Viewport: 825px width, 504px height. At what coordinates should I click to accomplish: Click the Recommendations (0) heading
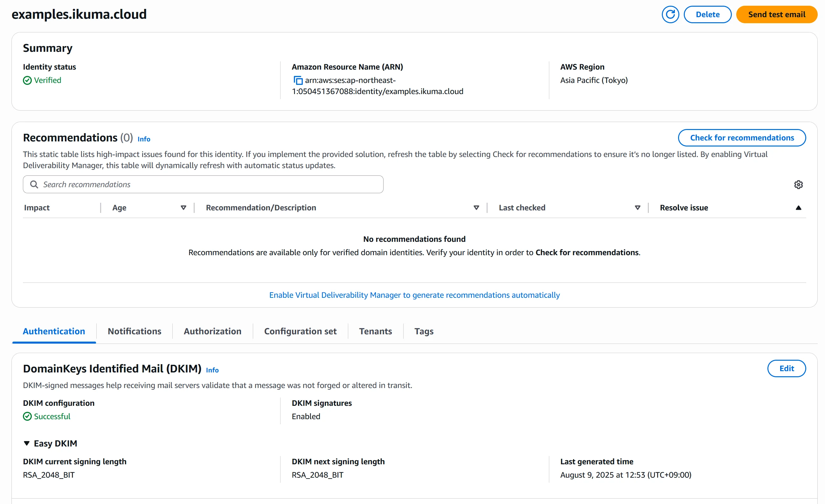click(x=78, y=138)
